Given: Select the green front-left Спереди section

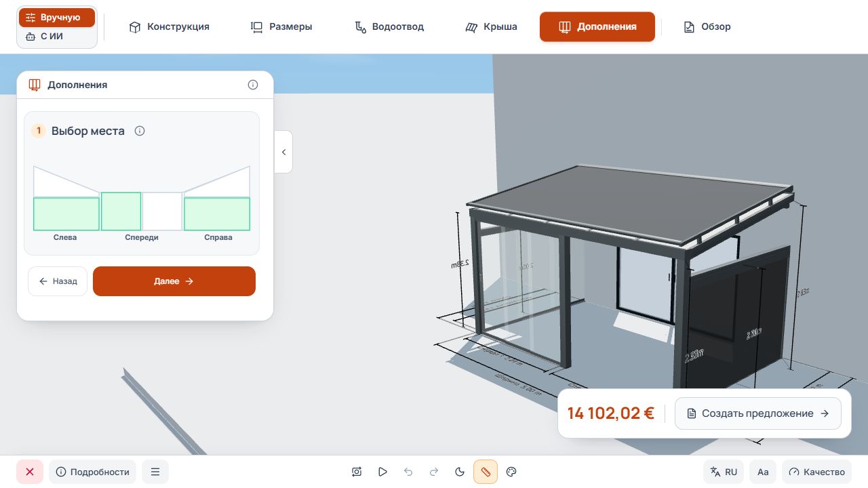Looking at the screenshot, I should pyautogui.click(x=121, y=211).
